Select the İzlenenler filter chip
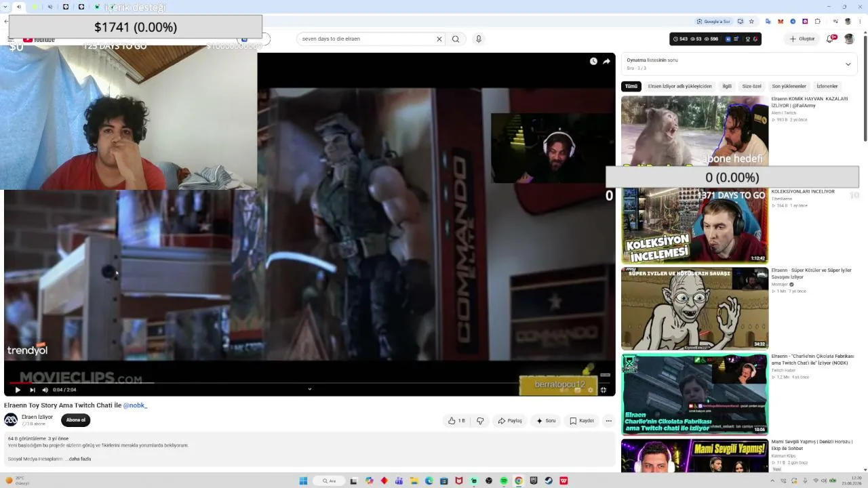This screenshot has height=488, width=868. point(827,86)
